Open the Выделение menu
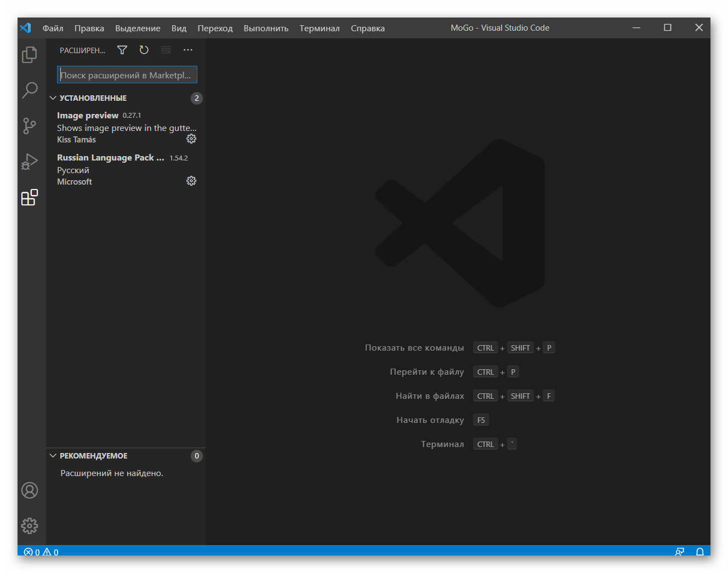 pyautogui.click(x=138, y=28)
